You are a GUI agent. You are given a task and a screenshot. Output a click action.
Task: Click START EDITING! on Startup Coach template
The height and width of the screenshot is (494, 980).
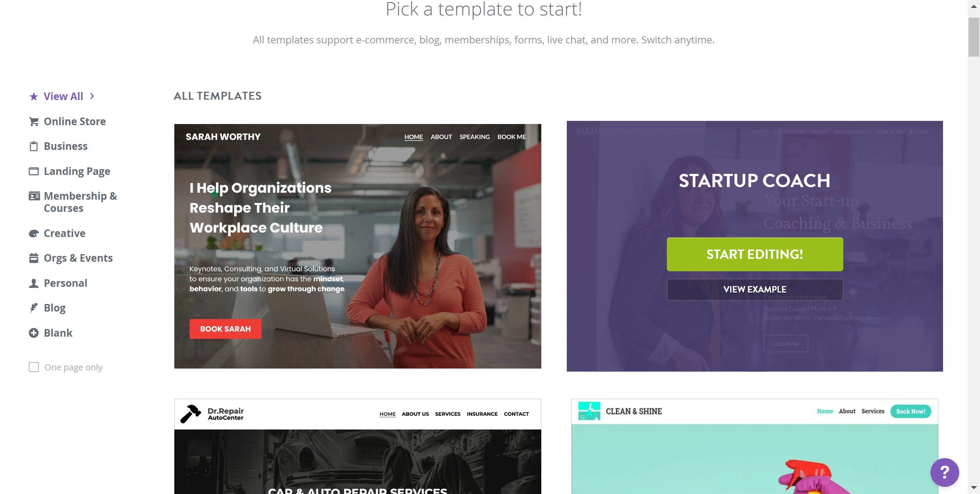pos(754,255)
